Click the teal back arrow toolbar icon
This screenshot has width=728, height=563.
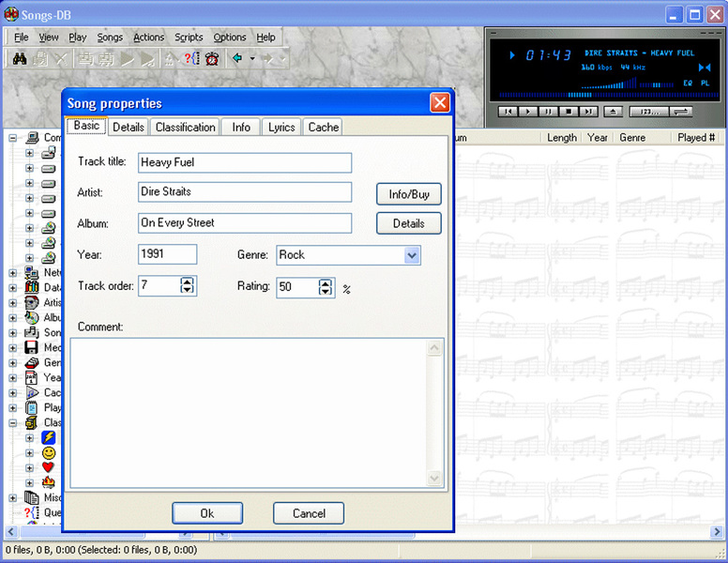[237, 58]
